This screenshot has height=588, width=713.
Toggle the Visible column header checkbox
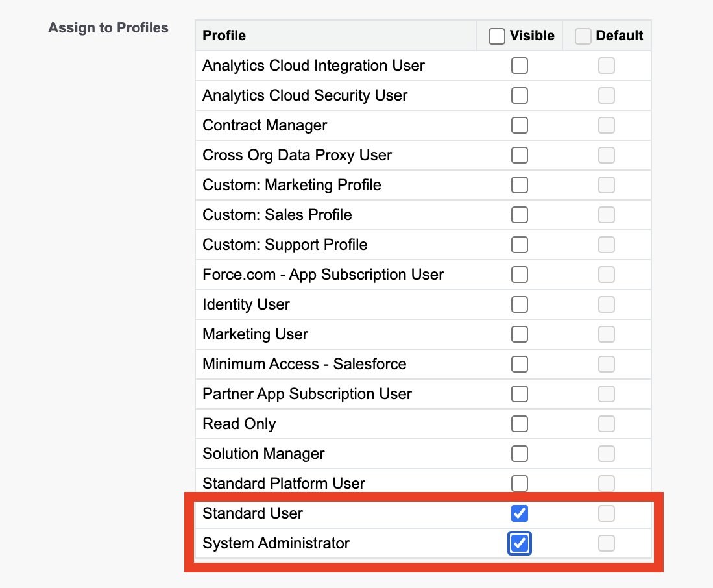pyautogui.click(x=496, y=36)
